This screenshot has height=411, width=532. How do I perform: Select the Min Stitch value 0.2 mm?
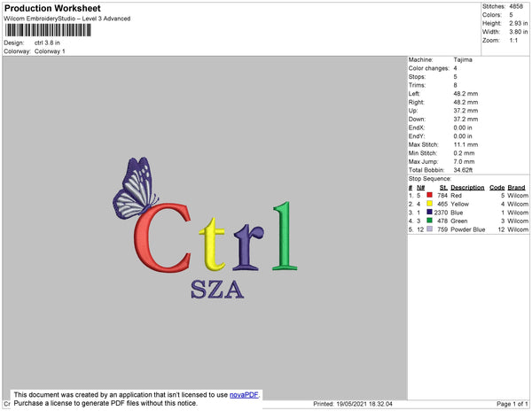(x=464, y=153)
